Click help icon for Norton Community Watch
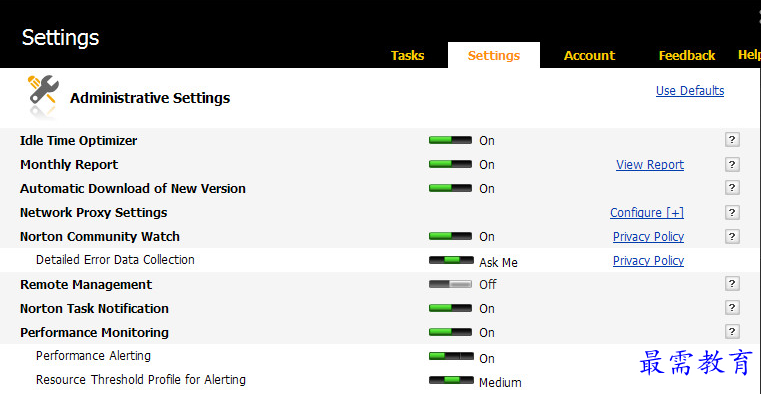Viewport: 761px width, 394px height. [732, 236]
